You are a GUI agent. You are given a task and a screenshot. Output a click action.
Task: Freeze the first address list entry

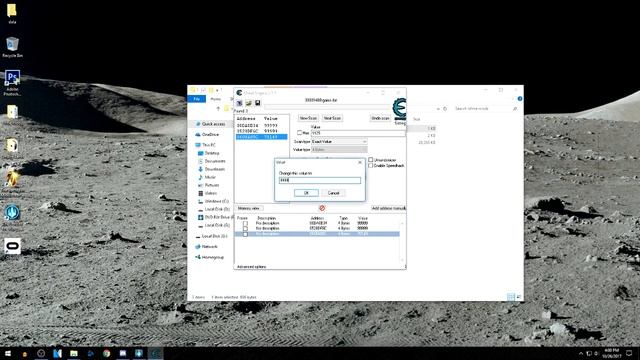(245, 223)
